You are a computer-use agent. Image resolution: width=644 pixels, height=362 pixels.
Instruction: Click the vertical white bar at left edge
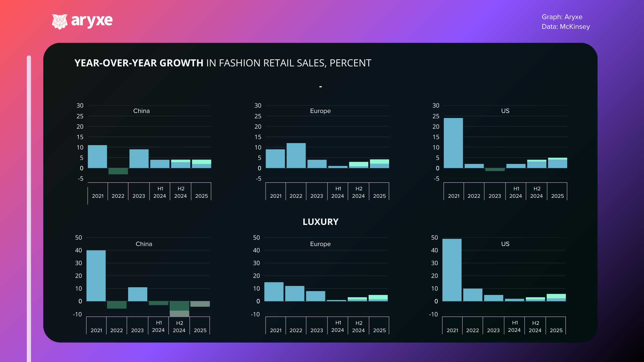point(29,208)
